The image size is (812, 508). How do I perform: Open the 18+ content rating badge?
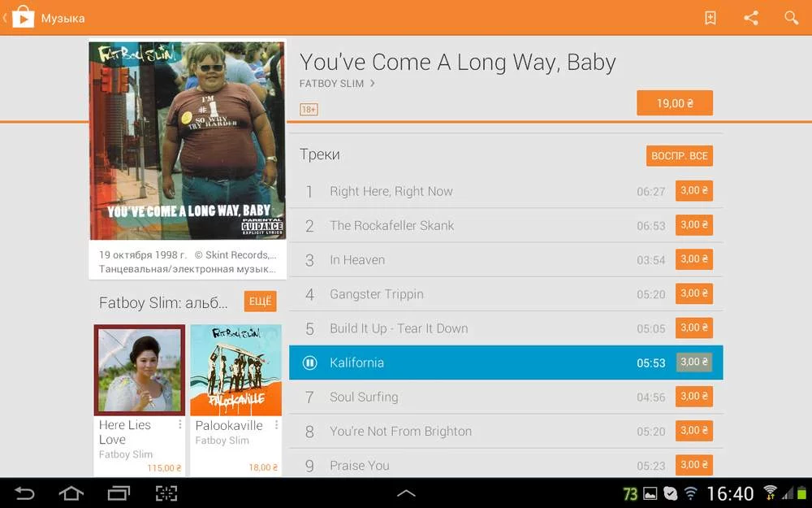pos(309,110)
